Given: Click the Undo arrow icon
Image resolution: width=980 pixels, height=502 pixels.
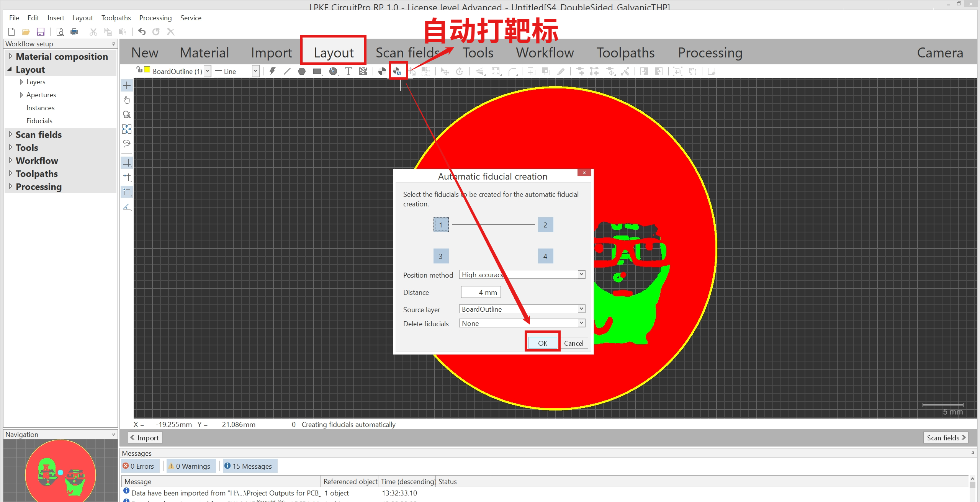Looking at the screenshot, I should click(x=142, y=32).
